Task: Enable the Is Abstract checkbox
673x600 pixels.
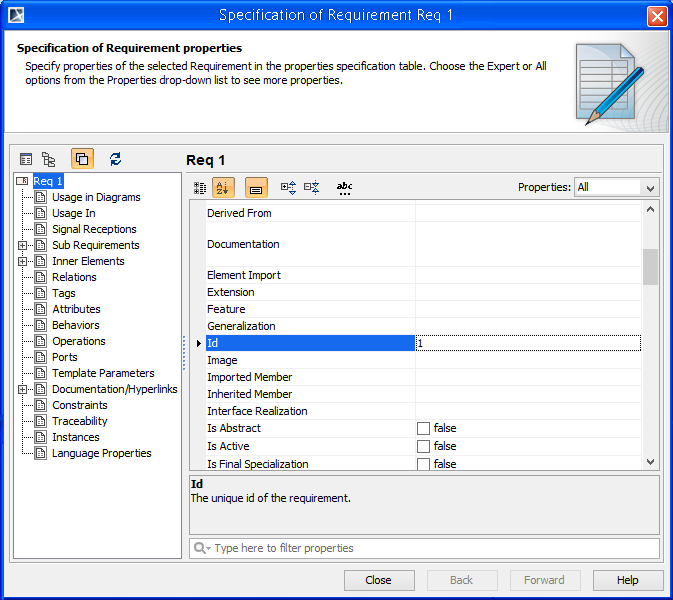Action: click(423, 429)
